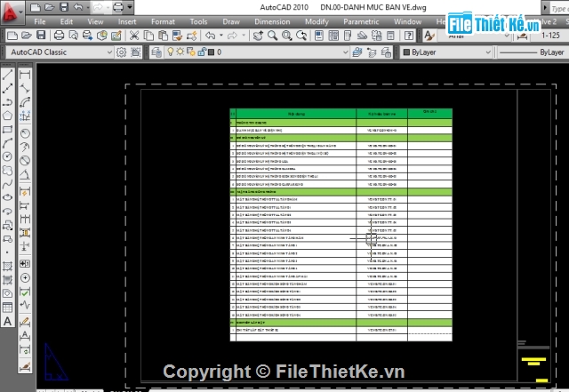569x392 pixels.
Task: Expand the Undo history arrow in Standard toolbar
Action: coord(221,36)
